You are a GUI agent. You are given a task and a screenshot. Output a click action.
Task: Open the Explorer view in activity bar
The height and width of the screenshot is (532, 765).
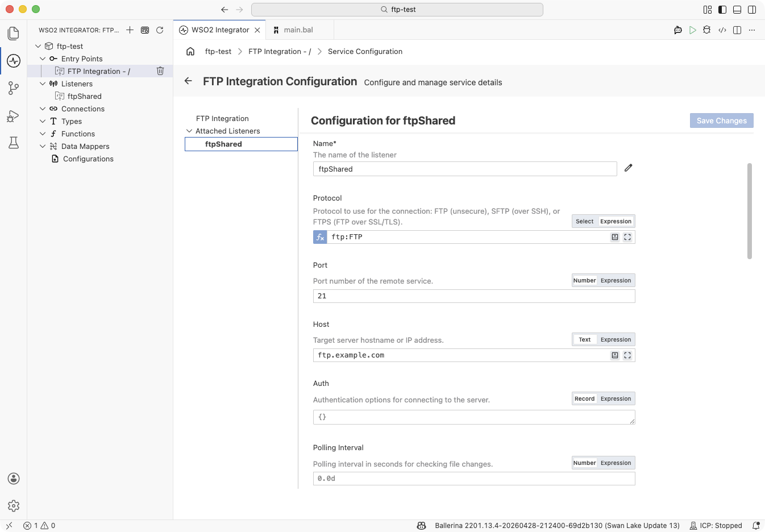(14, 34)
